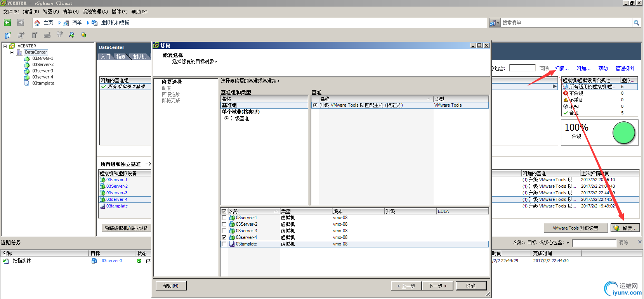This screenshot has width=644, height=299.
Task: Click 03tamplate template icon in left tree
Action: [27, 83]
